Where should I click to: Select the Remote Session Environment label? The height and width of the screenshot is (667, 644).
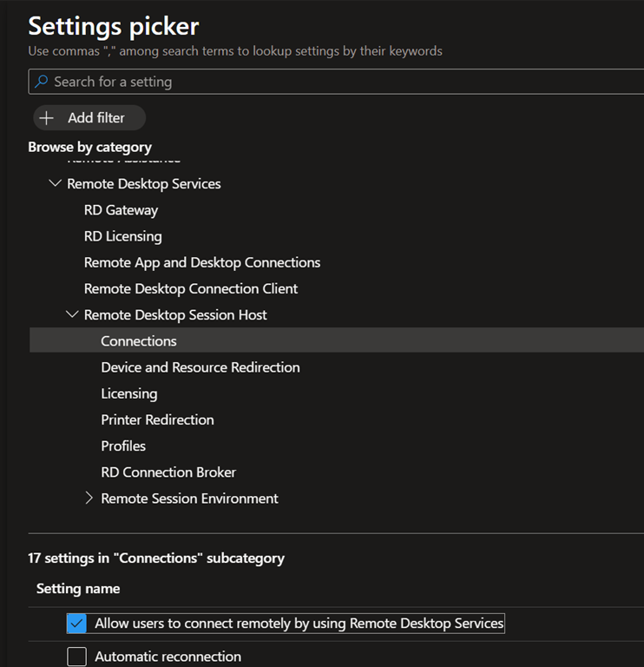coord(189,499)
